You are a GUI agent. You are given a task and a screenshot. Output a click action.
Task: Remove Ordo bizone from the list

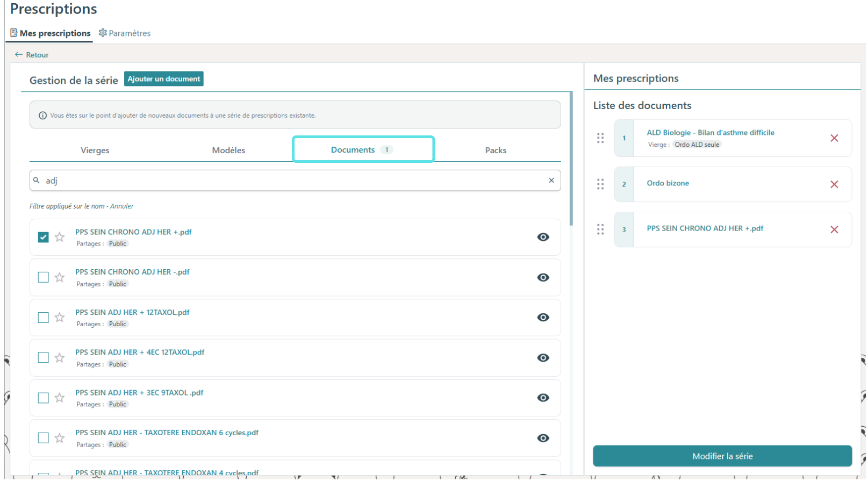834,184
